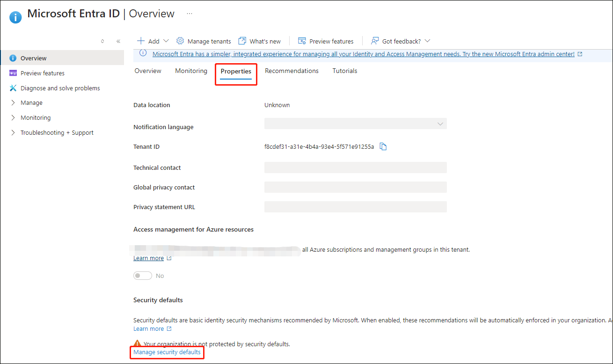Image resolution: width=613 pixels, height=364 pixels.
Task: Collapse the sidebar with double chevron
Action: [x=118, y=41]
